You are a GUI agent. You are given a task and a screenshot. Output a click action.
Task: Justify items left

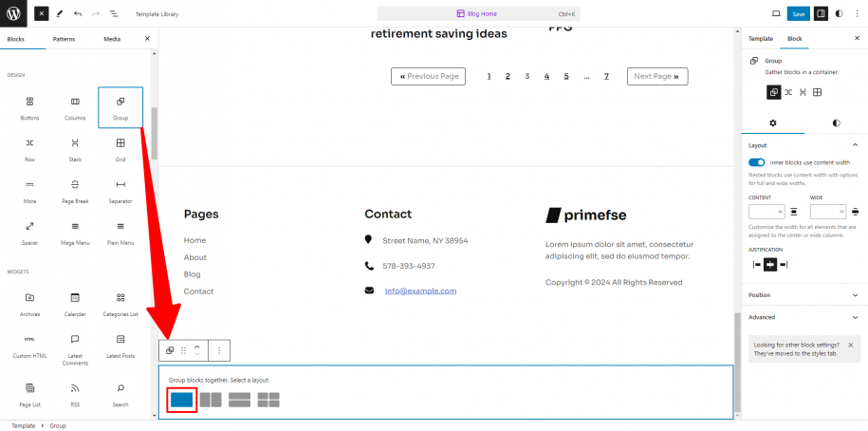click(x=757, y=265)
